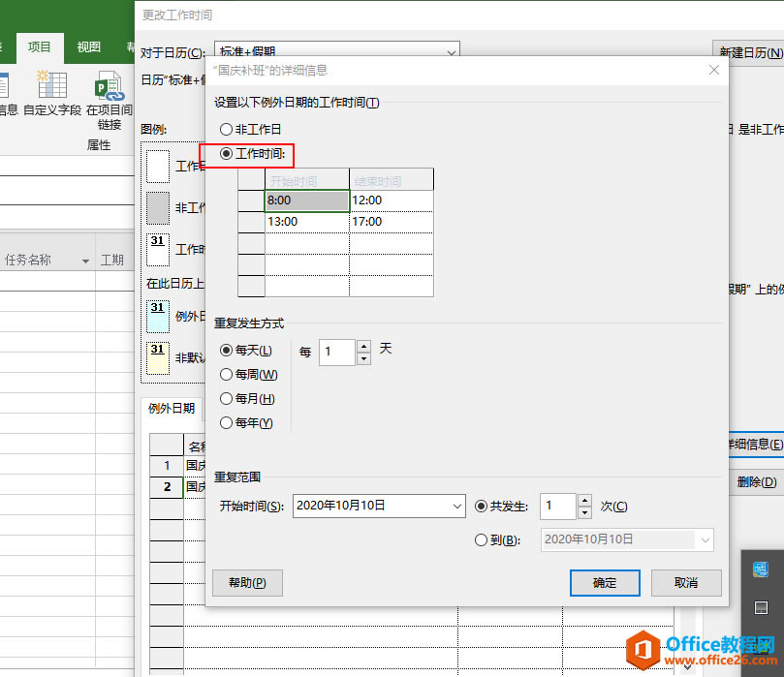The height and width of the screenshot is (677, 784).
Task: Click the 在项目间链接 ribbon icon
Action: [x=110, y=93]
